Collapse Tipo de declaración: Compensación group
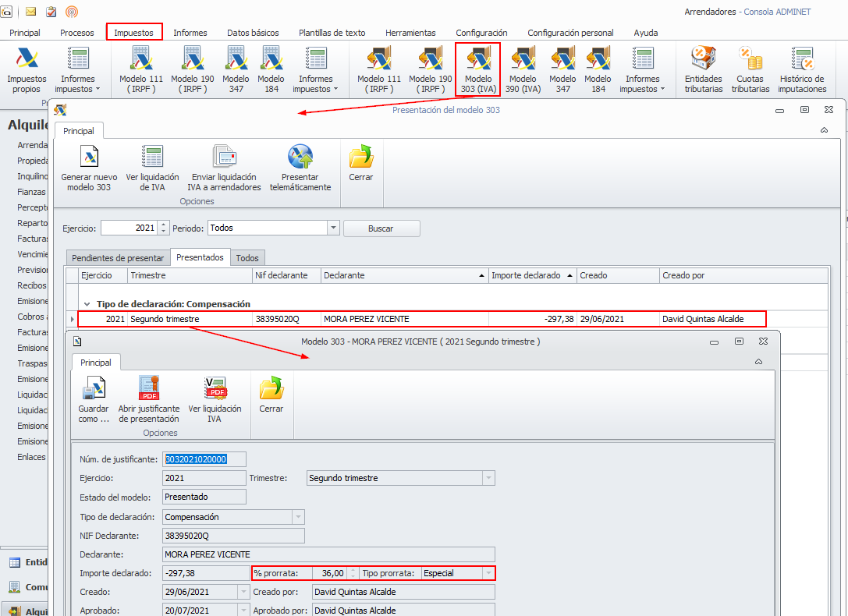This screenshot has width=848, height=616. click(x=87, y=304)
